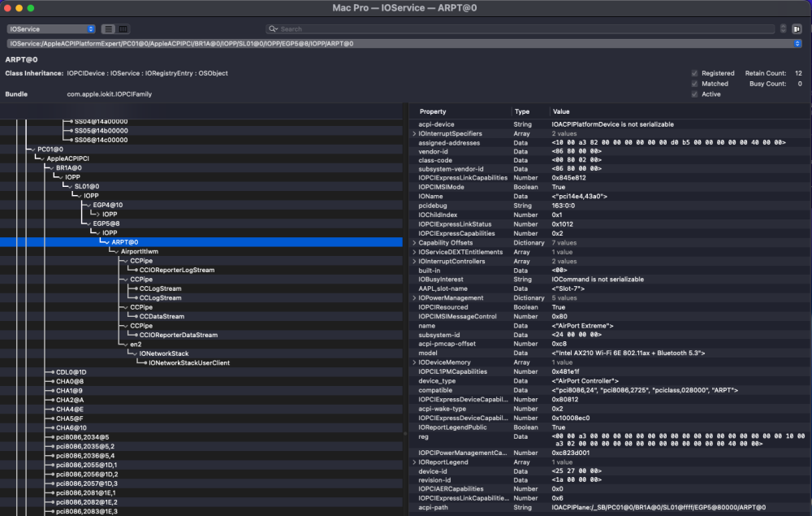The width and height of the screenshot is (812, 516).
Task: Expand the IOInterruptControllers array
Action: [414, 261]
